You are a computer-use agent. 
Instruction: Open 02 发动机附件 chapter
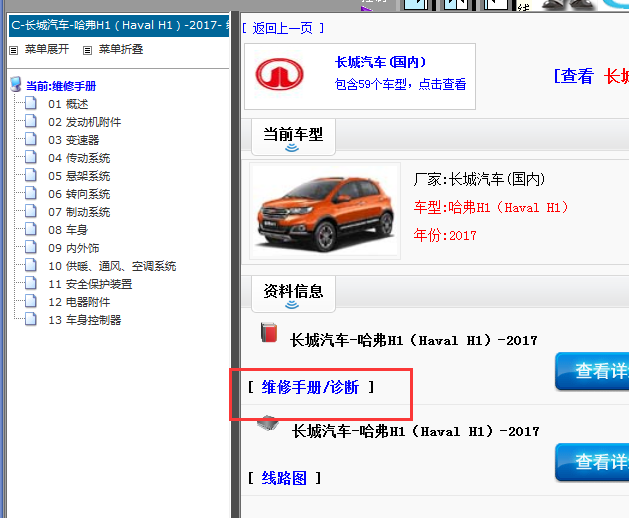click(x=85, y=122)
